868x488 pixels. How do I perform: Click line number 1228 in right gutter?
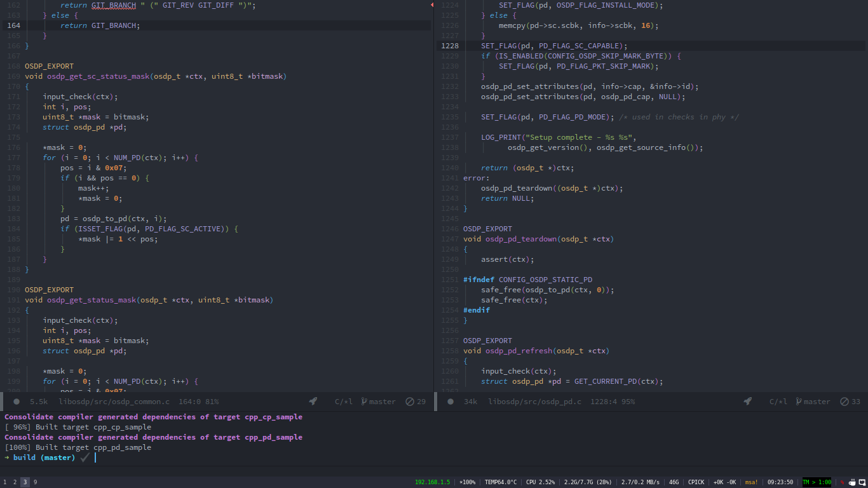450,46
